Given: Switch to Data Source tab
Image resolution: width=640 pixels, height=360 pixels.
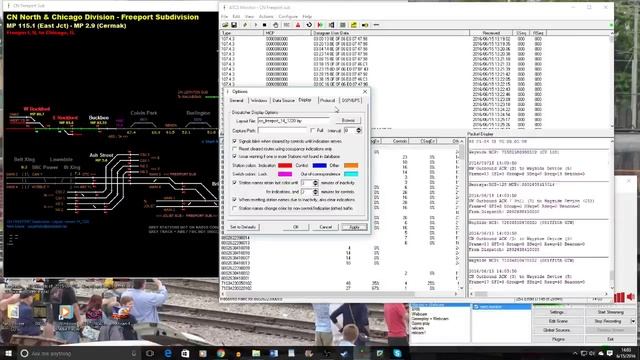Looking at the screenshot, I should click(x=283, y=100).
